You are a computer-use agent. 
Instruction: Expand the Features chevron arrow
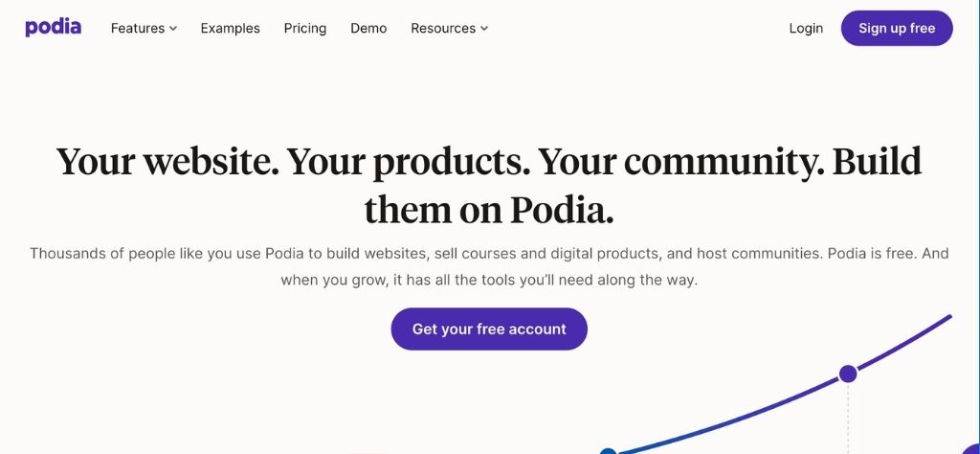(x=173, y=29)
